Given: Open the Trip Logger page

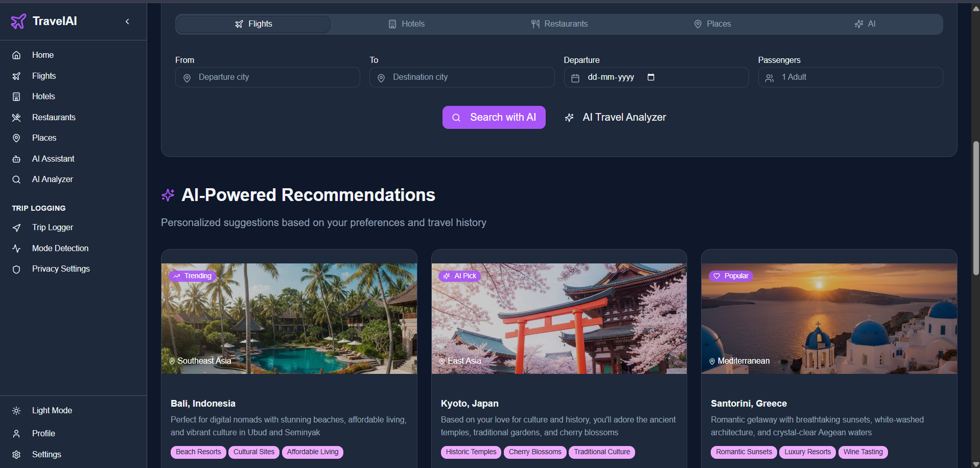Looking at the screenshot, I should pos(73,227).
